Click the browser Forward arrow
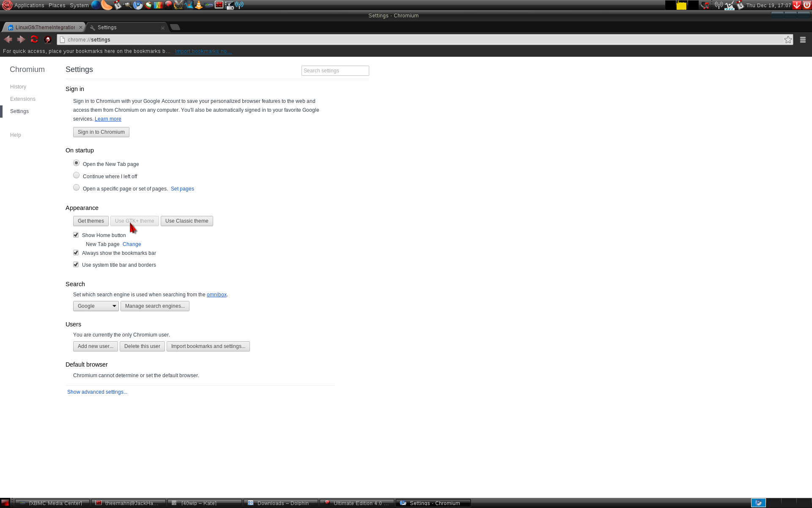The image size is (812, 508). pyautogui.click(x=21, y=39)
